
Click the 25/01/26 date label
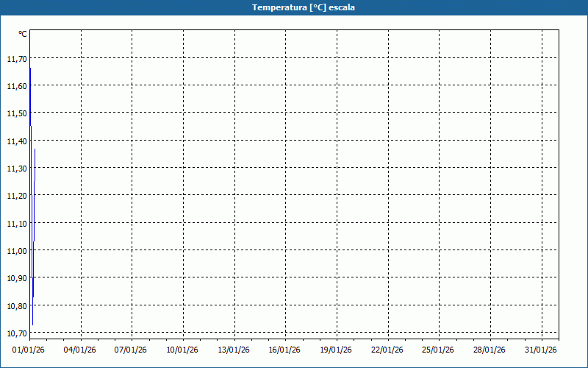(x=437, y=350)
